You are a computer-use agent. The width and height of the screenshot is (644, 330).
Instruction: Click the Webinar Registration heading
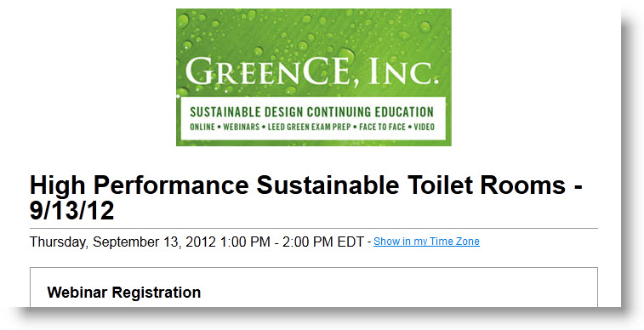(124, 293)
